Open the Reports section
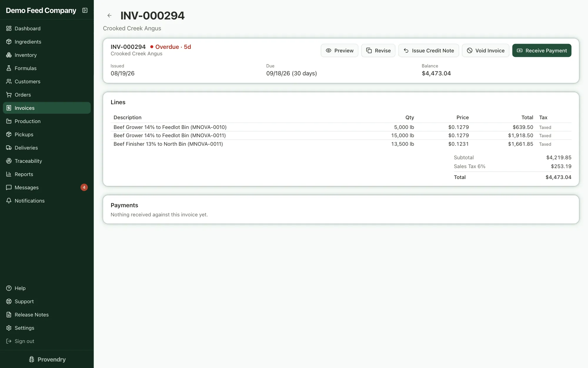Viewport: 588px width, 368px height. 47,174
